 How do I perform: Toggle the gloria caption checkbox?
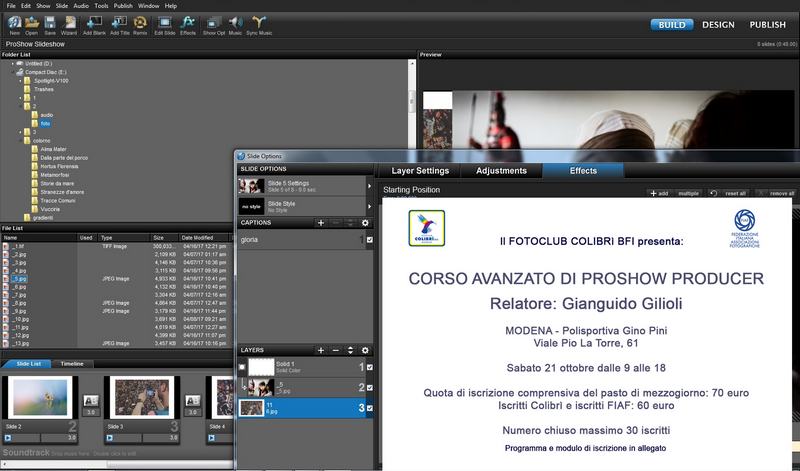pos(369,240)
